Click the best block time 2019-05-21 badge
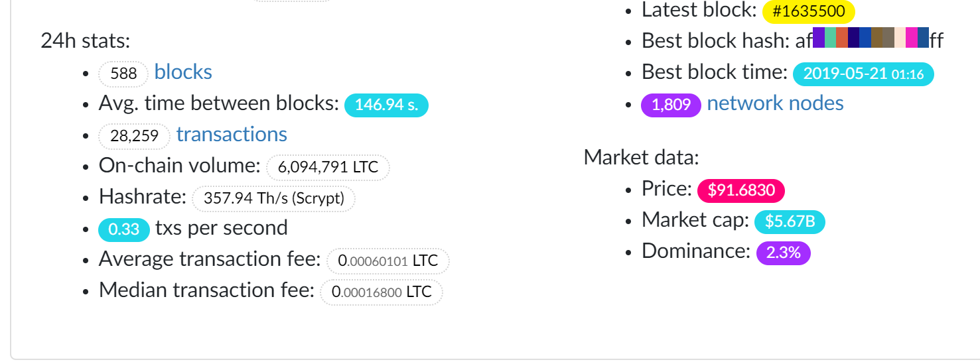Viewport: 980px width, 364px height. click(x=863, y=74)
